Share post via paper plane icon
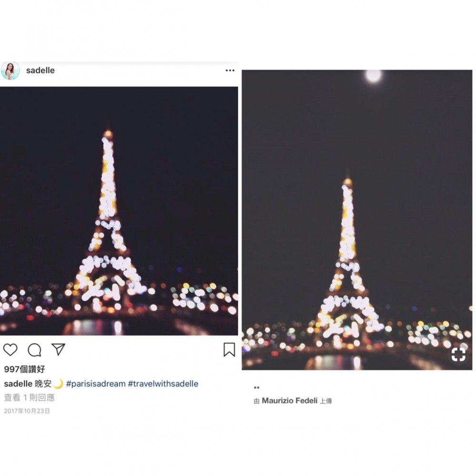Image resolution: width=476 pixels, height=476 pixels. click(x=58, y=350)
